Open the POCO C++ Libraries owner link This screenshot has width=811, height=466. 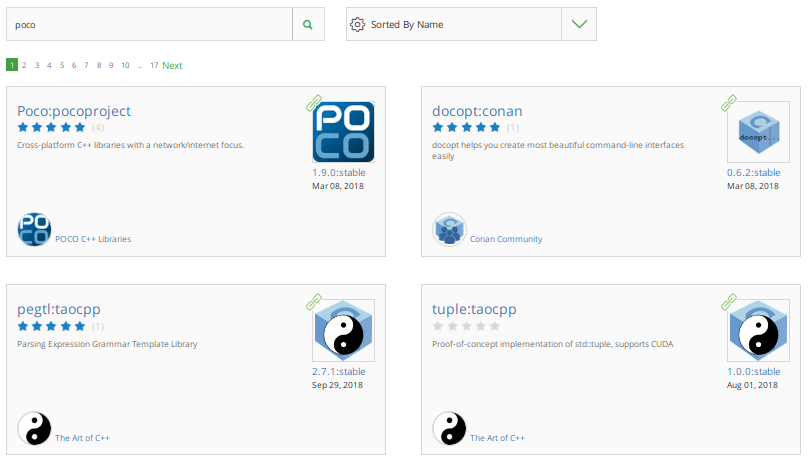tap(93, 239)
